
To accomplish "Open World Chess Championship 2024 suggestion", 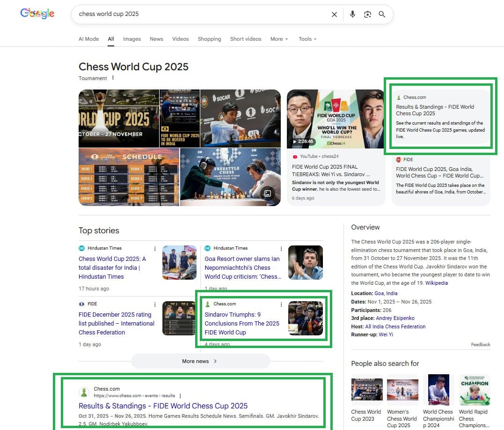I will point(438,401).
